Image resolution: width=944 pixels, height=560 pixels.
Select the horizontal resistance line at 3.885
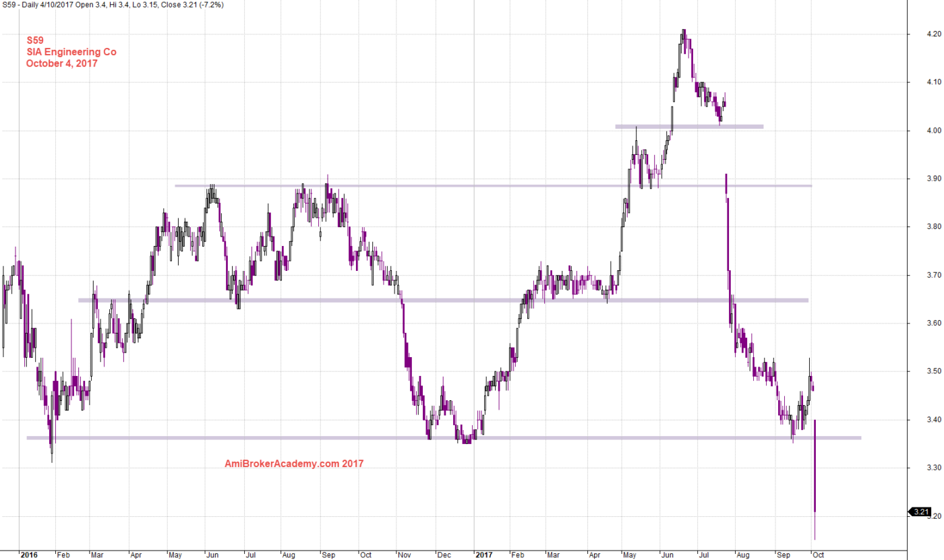[493, 185]
